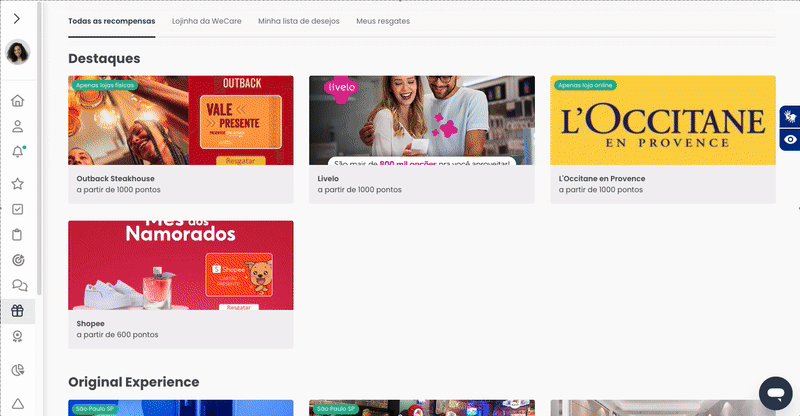Viewport: 800px width, 416px height.
Task: Open the L'Occitane en Provence banner
Action: coord(663,120)
